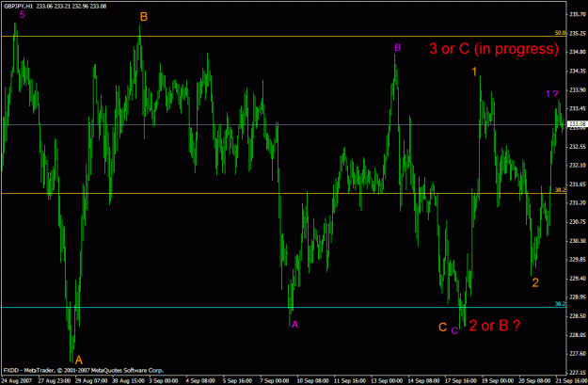The width and height of the screenshot is (588, 385).
Task: Click the '27 Aug 23:00' time label
Action: [x=54, y=380]
